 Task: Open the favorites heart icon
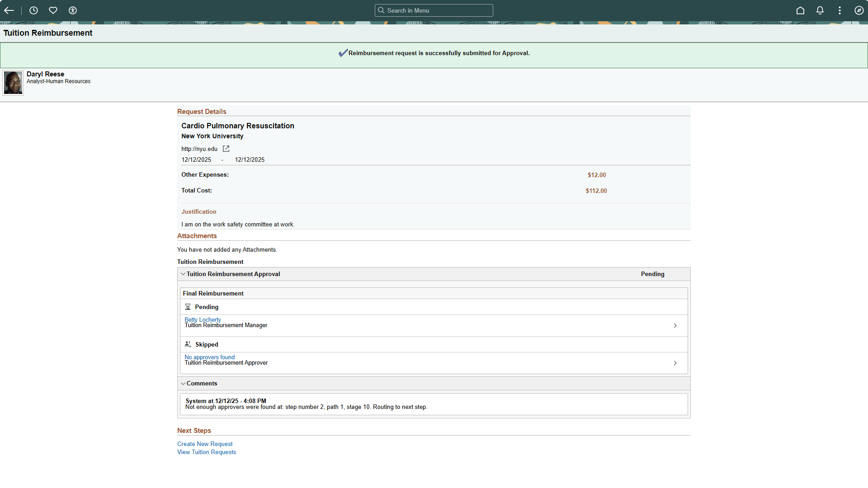click(x=53, y=10)
